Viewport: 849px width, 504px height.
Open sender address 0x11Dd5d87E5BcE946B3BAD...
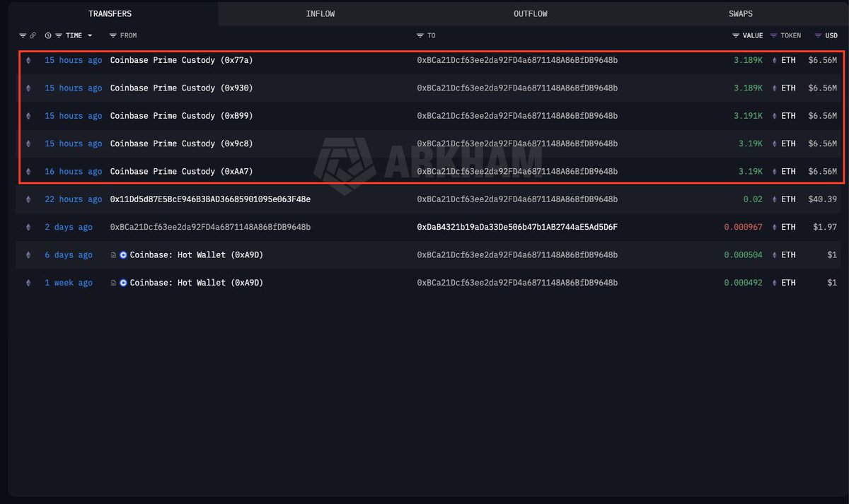pyautogui.click(x=210, y=199)
